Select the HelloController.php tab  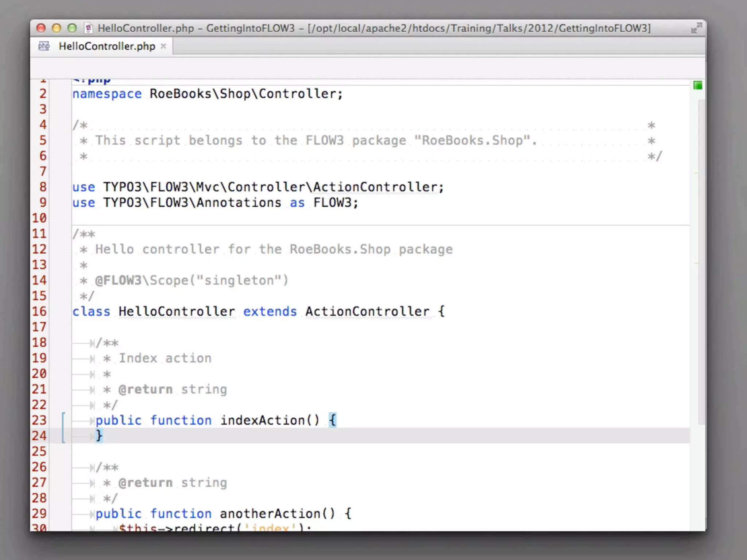(107, 46)
